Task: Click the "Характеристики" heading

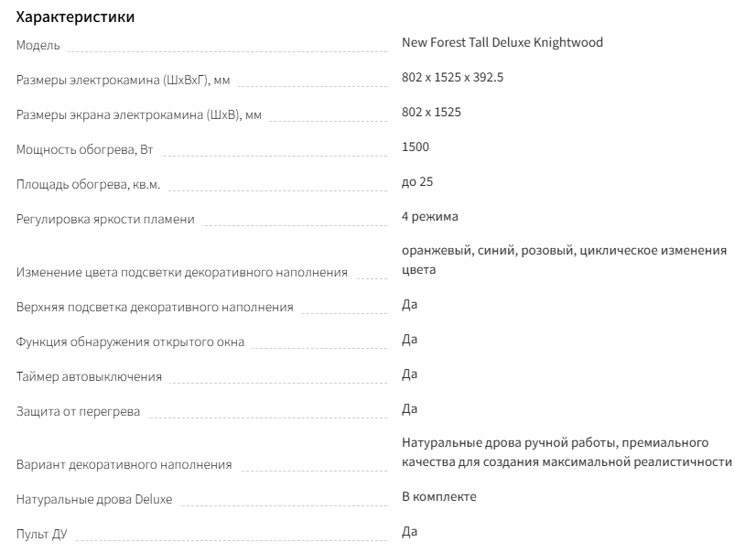Action: (76, 17)
